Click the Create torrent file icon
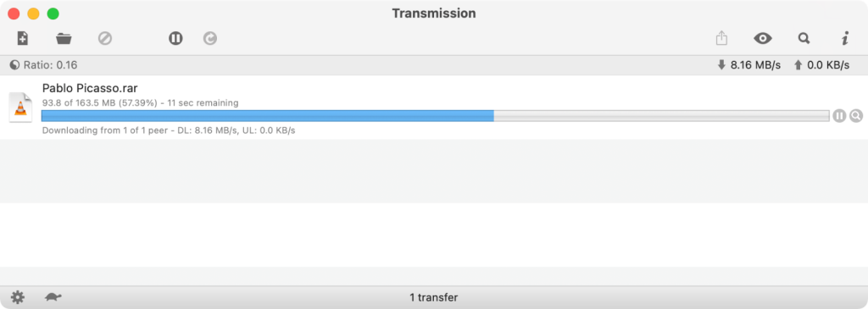868x309 pixels. pyautogui.click(x=23, y=38)
